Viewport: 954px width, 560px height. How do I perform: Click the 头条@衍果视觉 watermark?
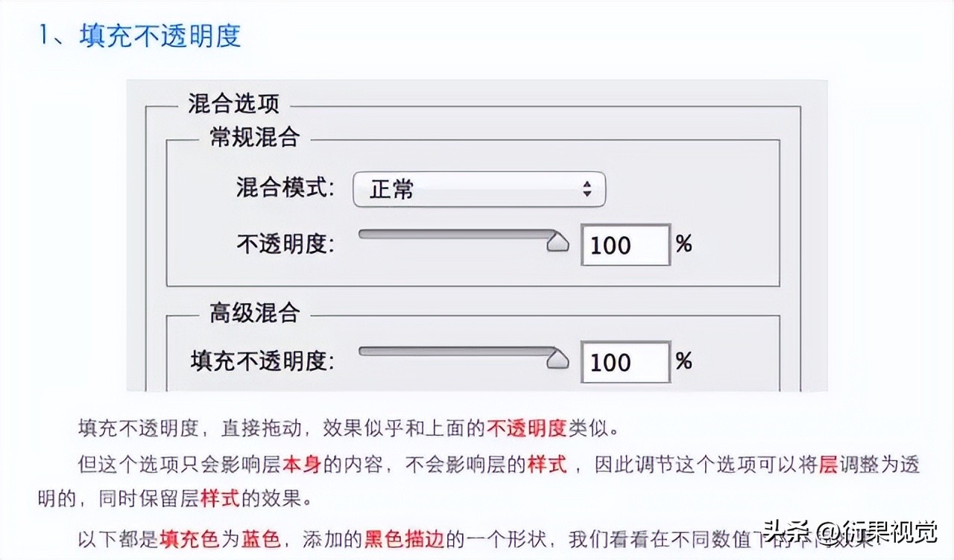(850, 533)
